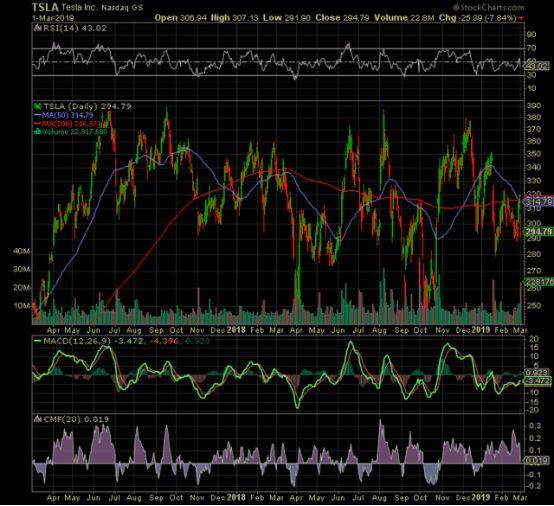Screen dimensions: 554x506
Task: Click the RSI(14) 43.02 panel label
Action: tap(75, 28)
